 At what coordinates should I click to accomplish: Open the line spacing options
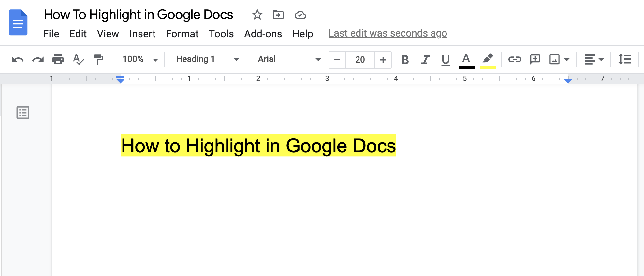pyautogui.click(x=624, y=59)
